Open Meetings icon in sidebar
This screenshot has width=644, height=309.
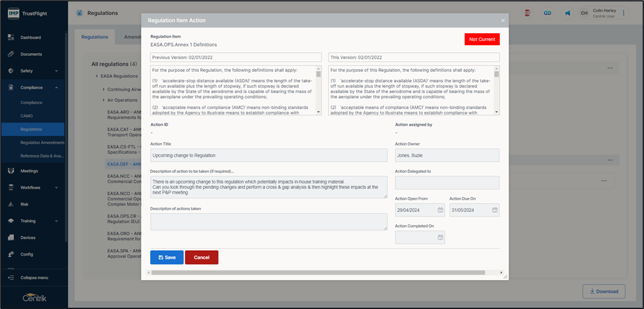tap(11, 170)
